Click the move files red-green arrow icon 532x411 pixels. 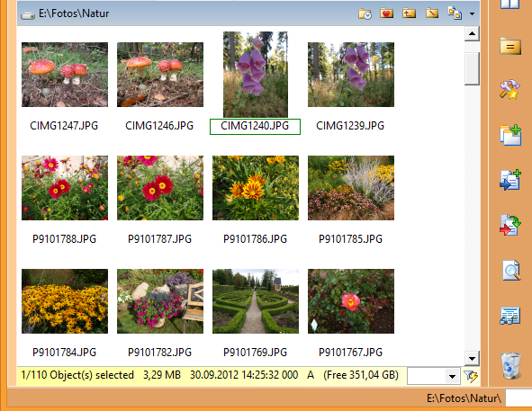(x=510, y=225)
